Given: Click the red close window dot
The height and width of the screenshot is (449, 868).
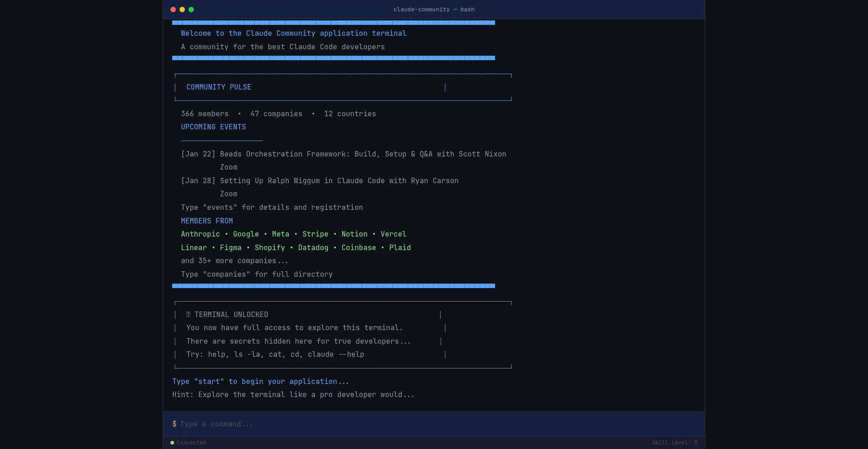Looking at the screenshot, I should (173, 9).
